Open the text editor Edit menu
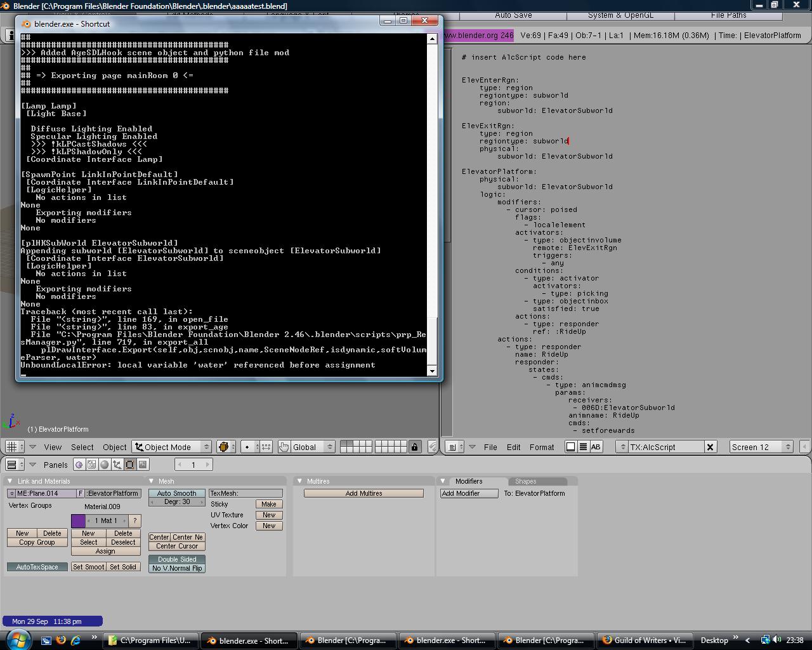This screenshot has height=650, width=812. (x=514, y=447)
